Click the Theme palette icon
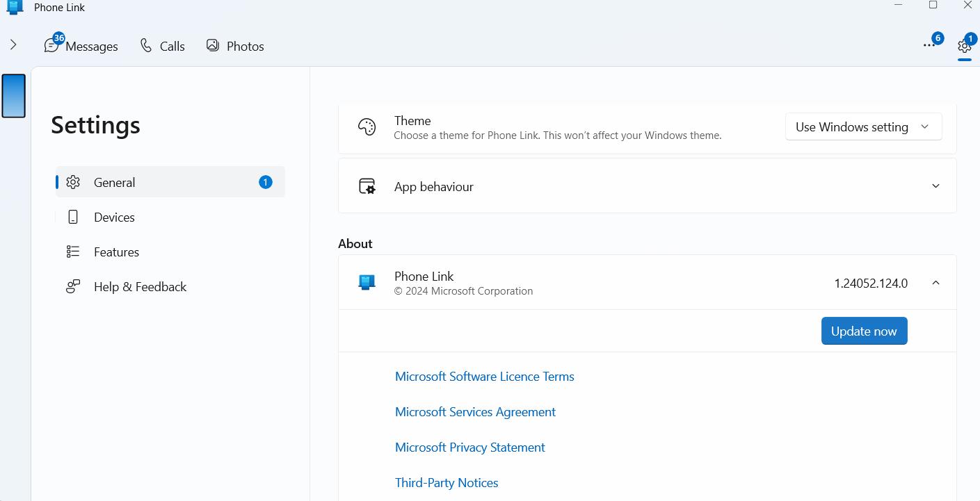The height and width of the screenshot is (501, 980). point(367,127)
